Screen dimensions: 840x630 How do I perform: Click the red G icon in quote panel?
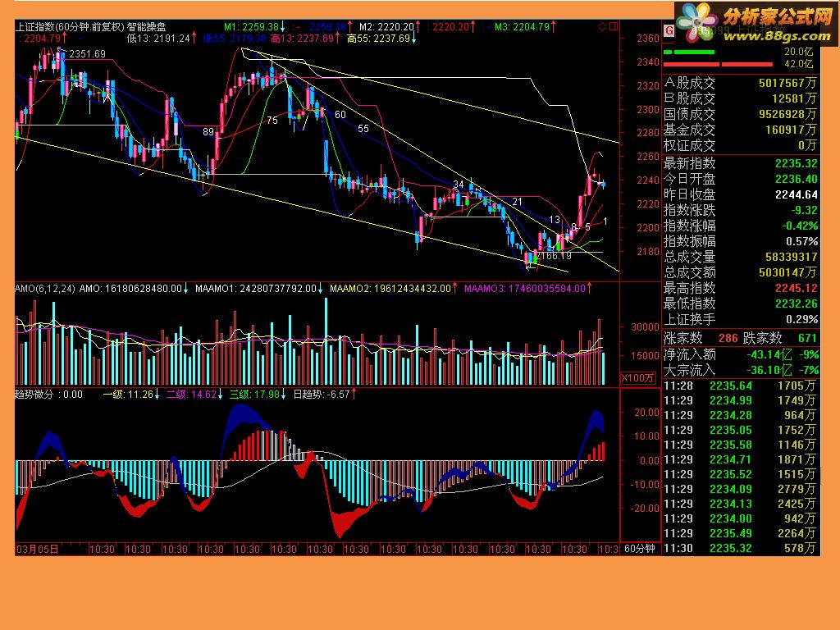click(x=669, y=31)
